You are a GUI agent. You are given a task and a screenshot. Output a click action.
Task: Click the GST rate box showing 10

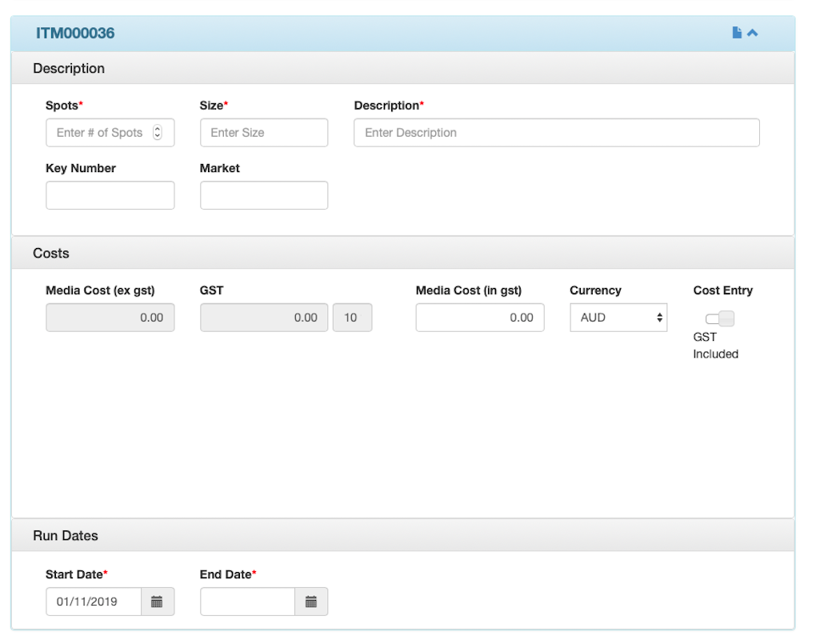coord(352,318)
